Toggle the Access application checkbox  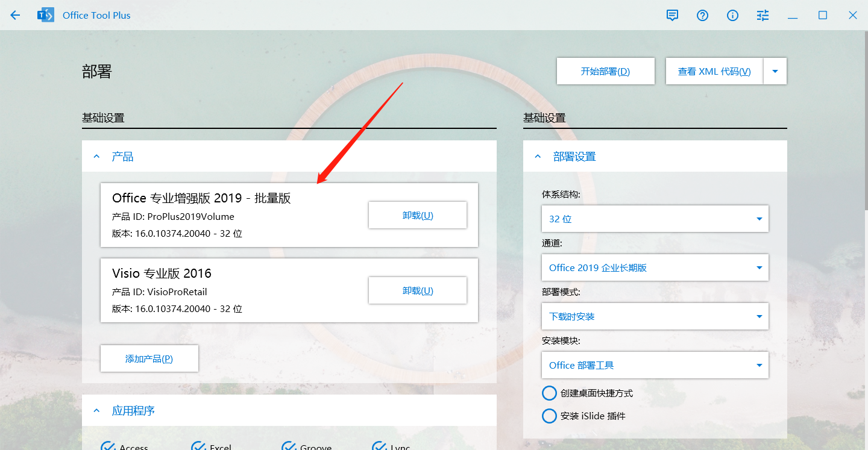(108, 446)
